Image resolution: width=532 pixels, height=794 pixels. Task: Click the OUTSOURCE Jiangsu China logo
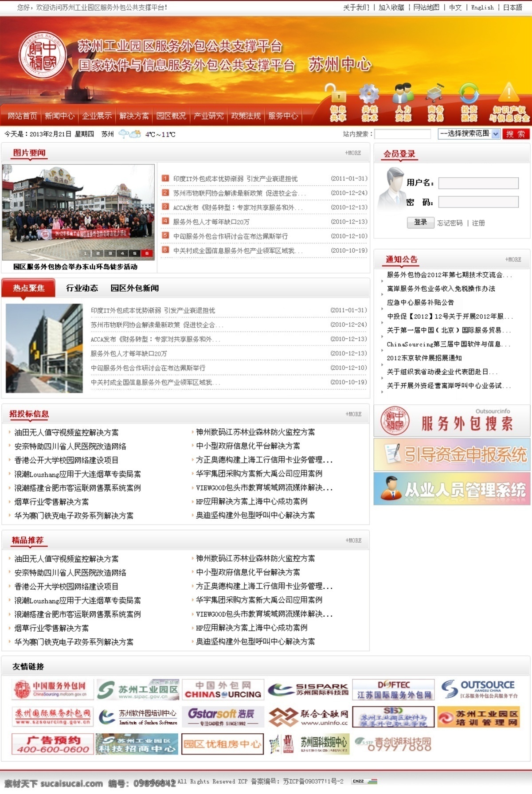tap(479, 689)
